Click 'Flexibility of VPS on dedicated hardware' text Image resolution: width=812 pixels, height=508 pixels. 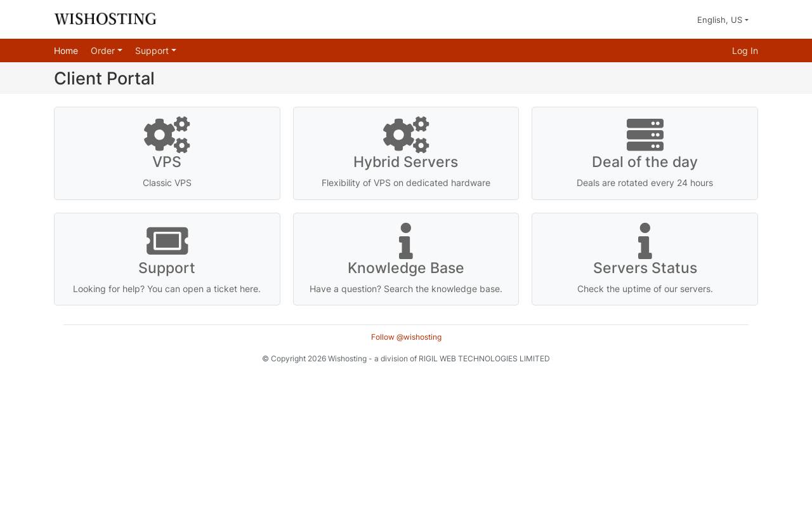click(x=406, y=183)
